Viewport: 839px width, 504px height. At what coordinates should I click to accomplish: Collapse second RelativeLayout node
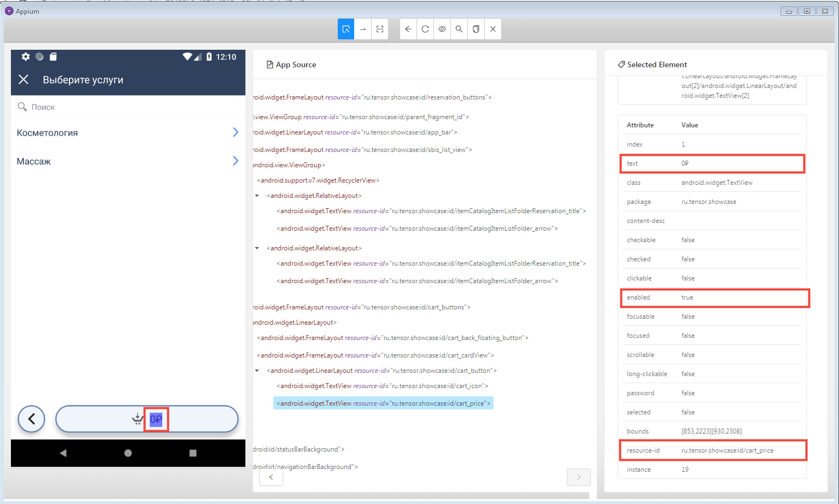(257, 248)
